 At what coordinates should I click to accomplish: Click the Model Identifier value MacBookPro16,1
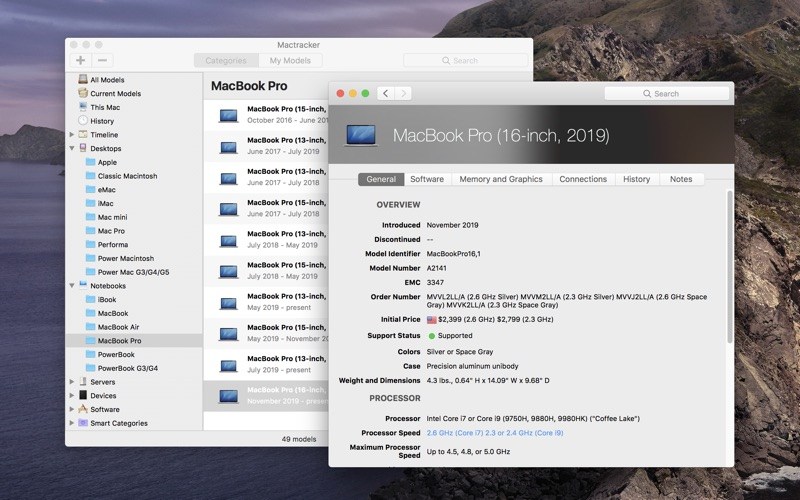(x=454, y=254)
